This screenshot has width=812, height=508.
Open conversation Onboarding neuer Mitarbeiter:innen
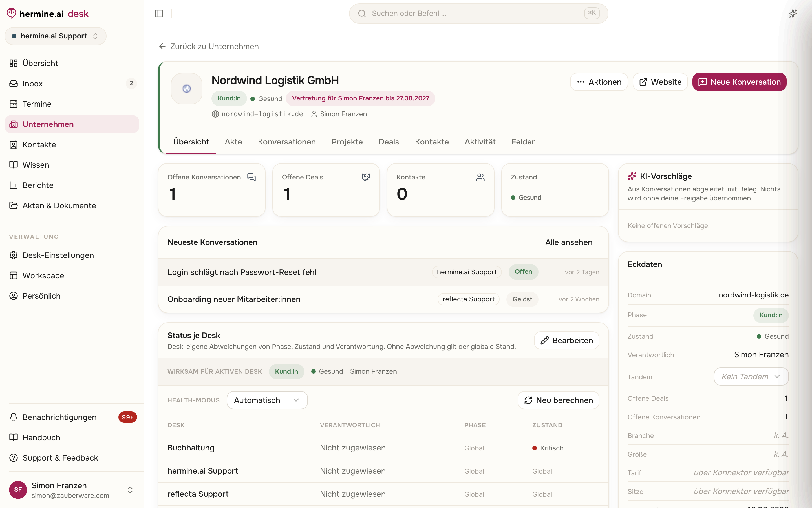(x=383, y=299)
